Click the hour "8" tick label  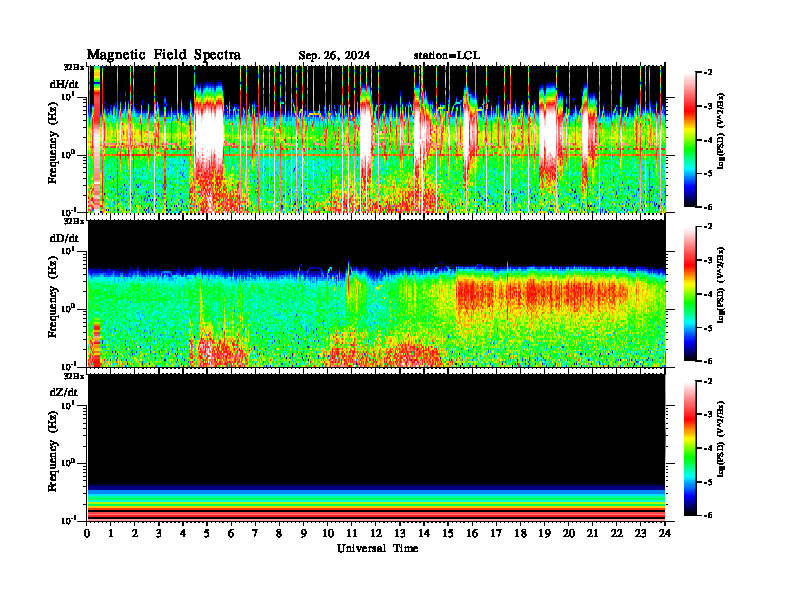coord(279,533)
